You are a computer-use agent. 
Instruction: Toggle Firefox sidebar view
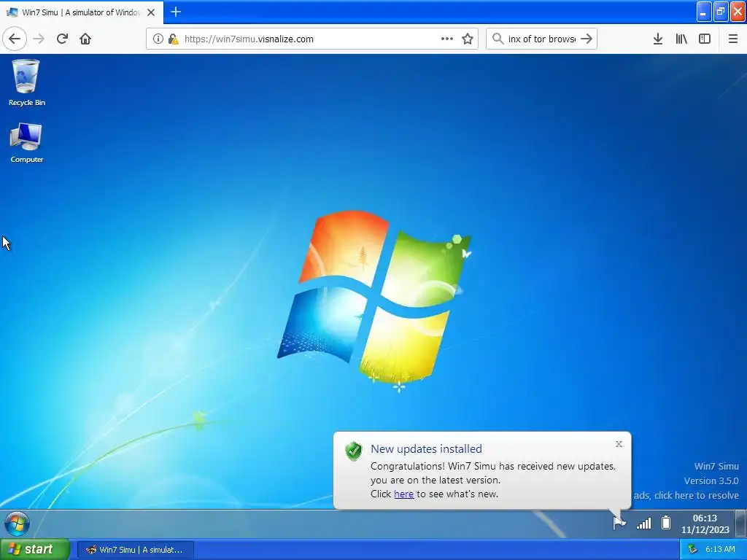click(x=705, y=39)
